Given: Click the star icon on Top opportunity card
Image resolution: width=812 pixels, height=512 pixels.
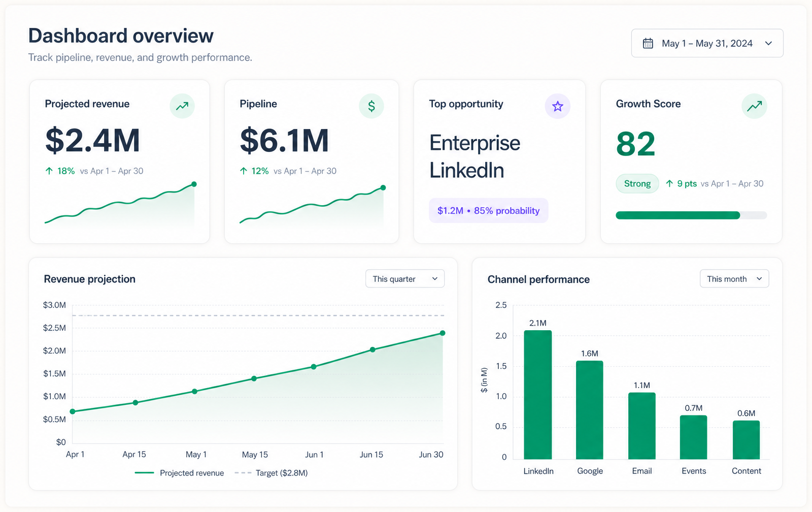Looking at the screenshot, I should click(558, 106).
